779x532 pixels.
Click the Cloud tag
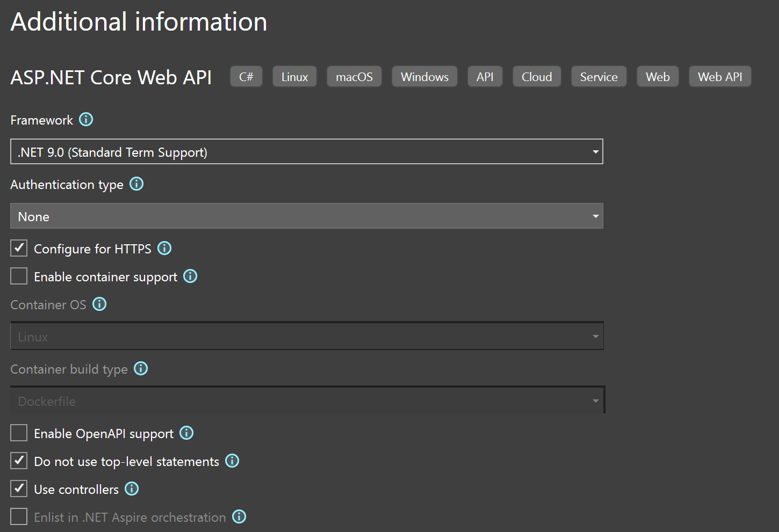point(537,77)
